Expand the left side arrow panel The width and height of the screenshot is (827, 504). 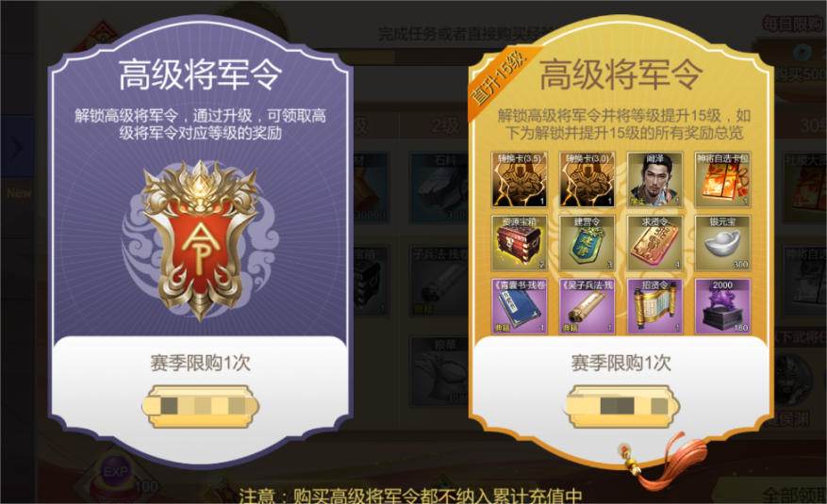pyautogui.click(x=16, y=147)
